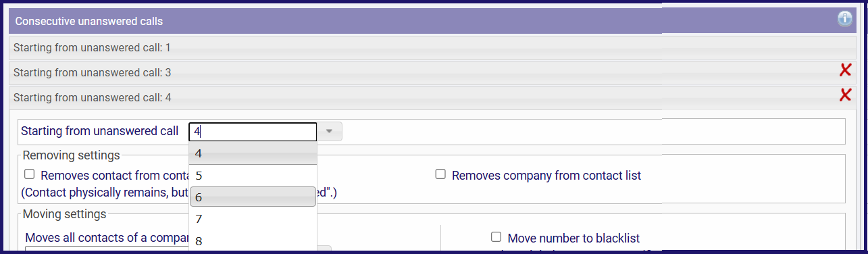868x254 pixels.
Task: Click the Moves all contacts of a company label
Action: (x=107, y=238)
